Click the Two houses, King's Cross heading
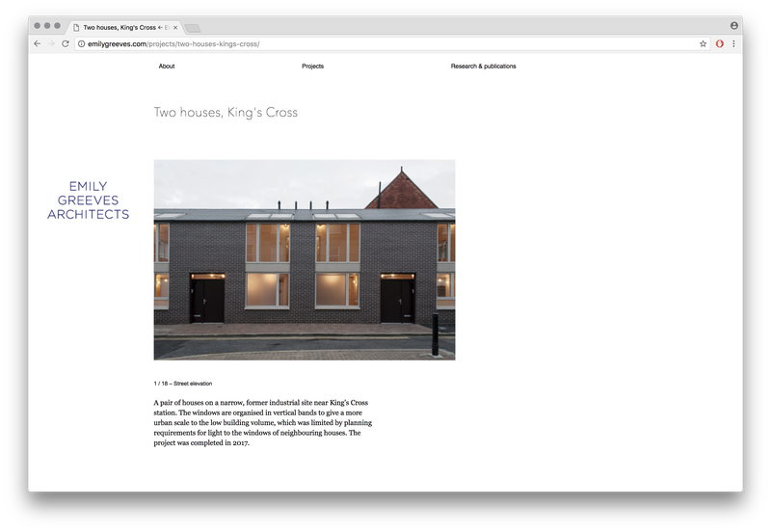771x532 pixels. point(226,113)
